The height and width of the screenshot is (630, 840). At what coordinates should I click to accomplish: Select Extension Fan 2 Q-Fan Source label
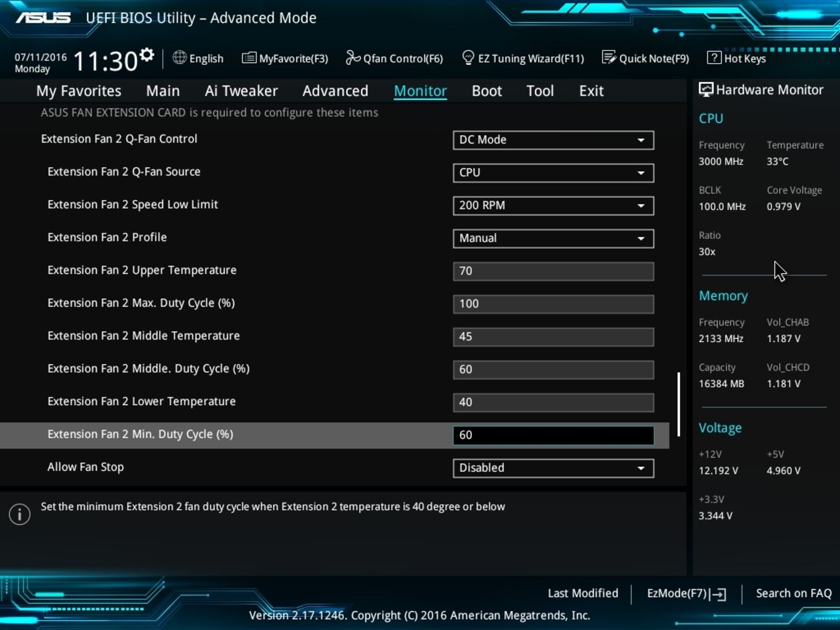(x=124, y=172)
